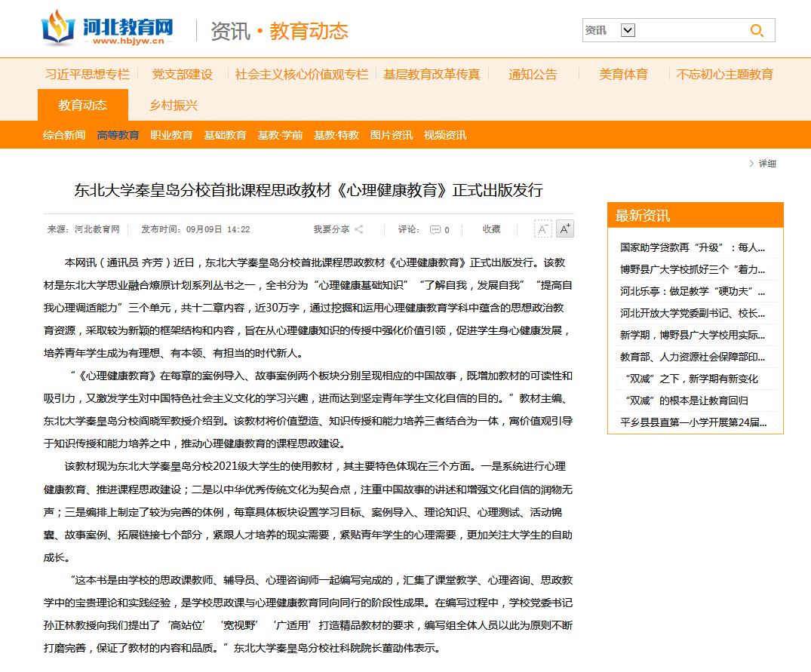The height and width of the screenshot is (672, 811).
Task: Click the share icon next to 我要分享
Action: [x=359, y=229]
